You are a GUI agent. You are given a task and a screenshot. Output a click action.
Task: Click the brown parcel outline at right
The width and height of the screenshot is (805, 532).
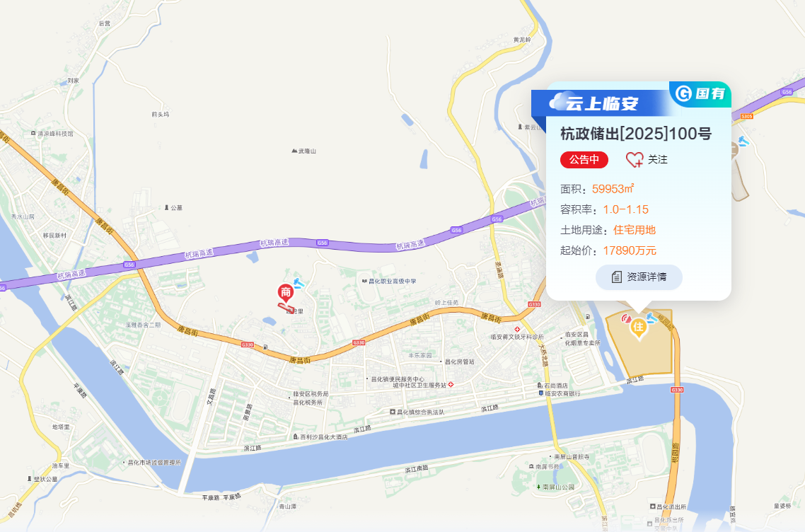point(739,181)
